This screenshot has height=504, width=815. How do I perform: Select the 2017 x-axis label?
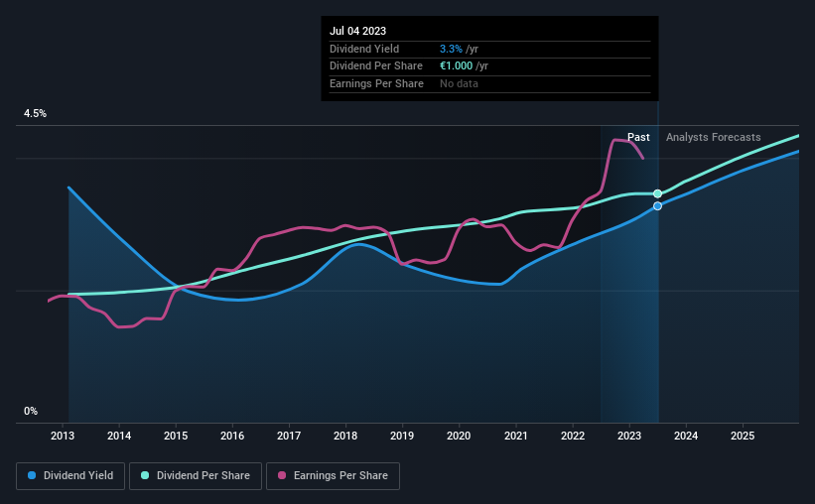pyautogui.click(x=289, y=436)
